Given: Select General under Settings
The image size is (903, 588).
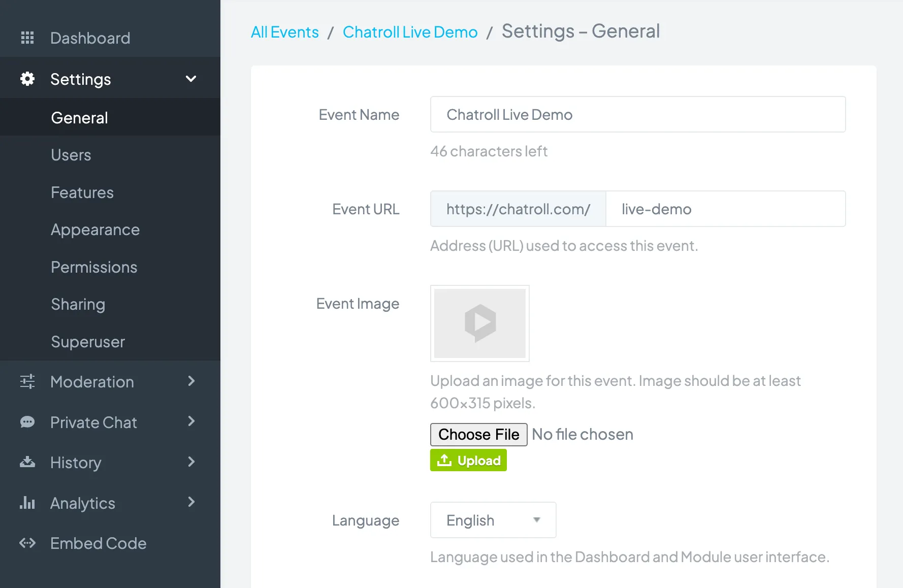Looking at the screenshot, I should [x=110, y=117].
